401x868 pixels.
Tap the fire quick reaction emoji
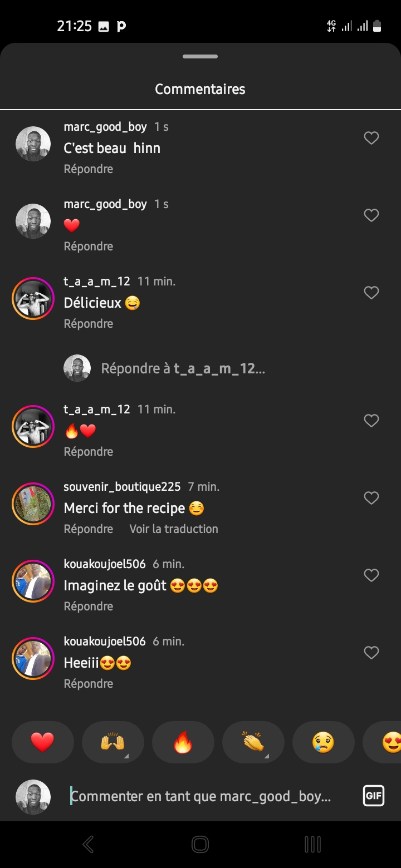pyautogui.click(x=183, y=742)
